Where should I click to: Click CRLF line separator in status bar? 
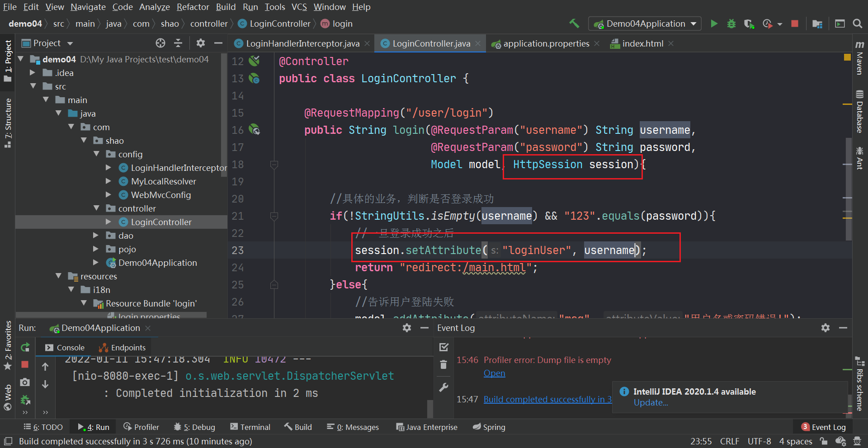pyautogui.click(x=730, y=441)
